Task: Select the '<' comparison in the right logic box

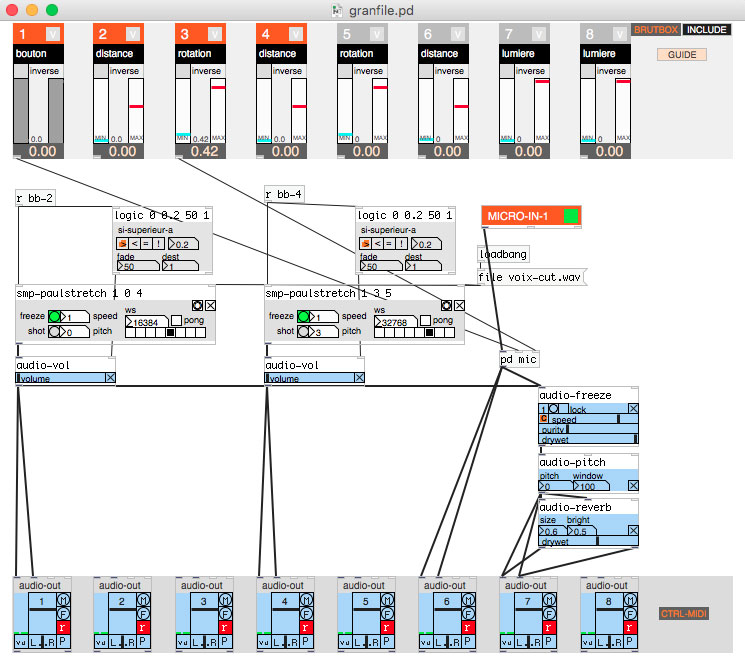Action: (377, 244)
